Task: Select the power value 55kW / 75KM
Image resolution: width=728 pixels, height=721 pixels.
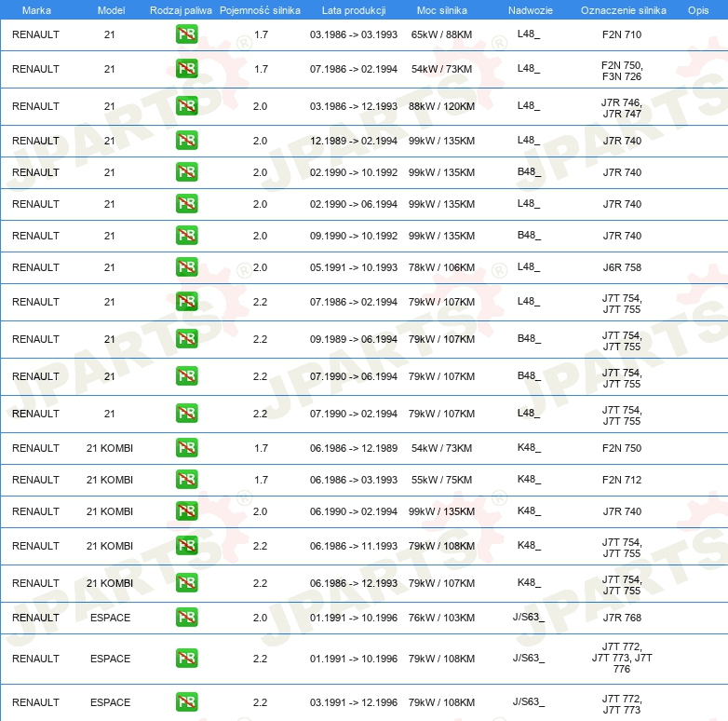Action: point(441,480)
